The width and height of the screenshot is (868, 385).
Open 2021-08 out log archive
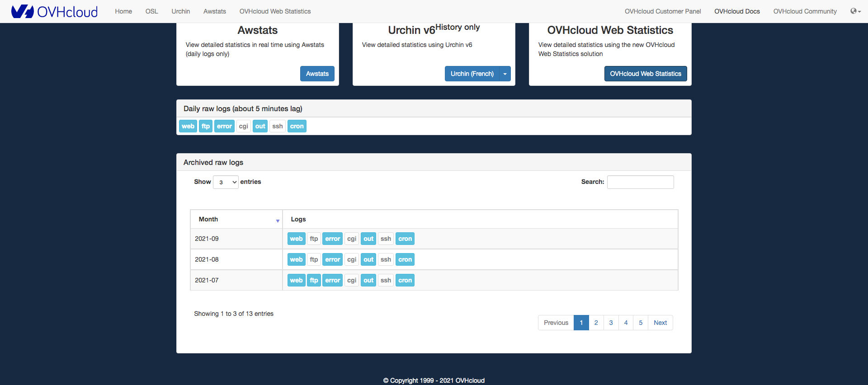[368, 259]
